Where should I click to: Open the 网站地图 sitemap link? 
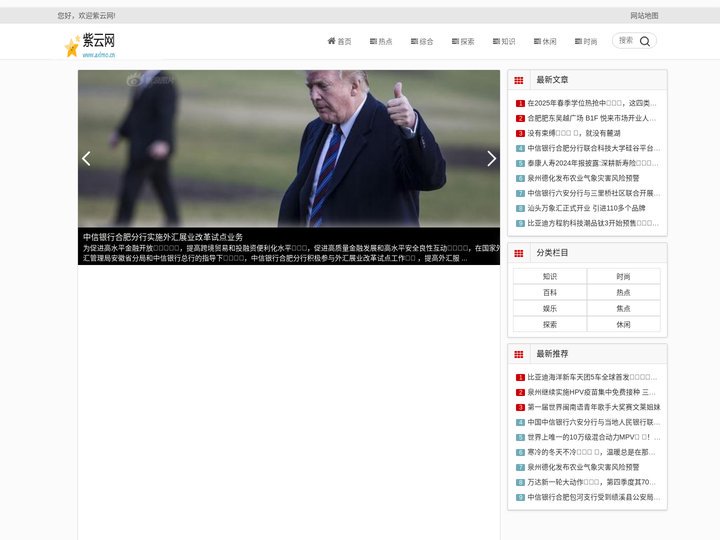coord(644,16)
